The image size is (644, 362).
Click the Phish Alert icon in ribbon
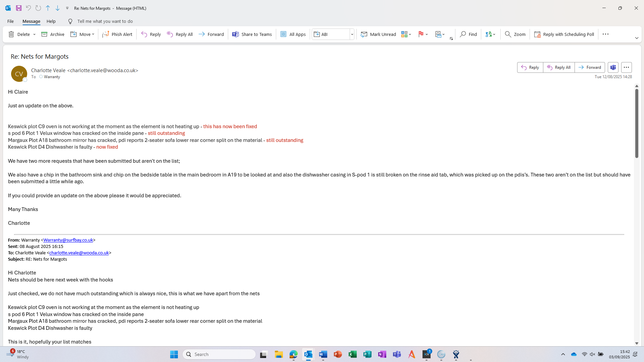point(106,34)
